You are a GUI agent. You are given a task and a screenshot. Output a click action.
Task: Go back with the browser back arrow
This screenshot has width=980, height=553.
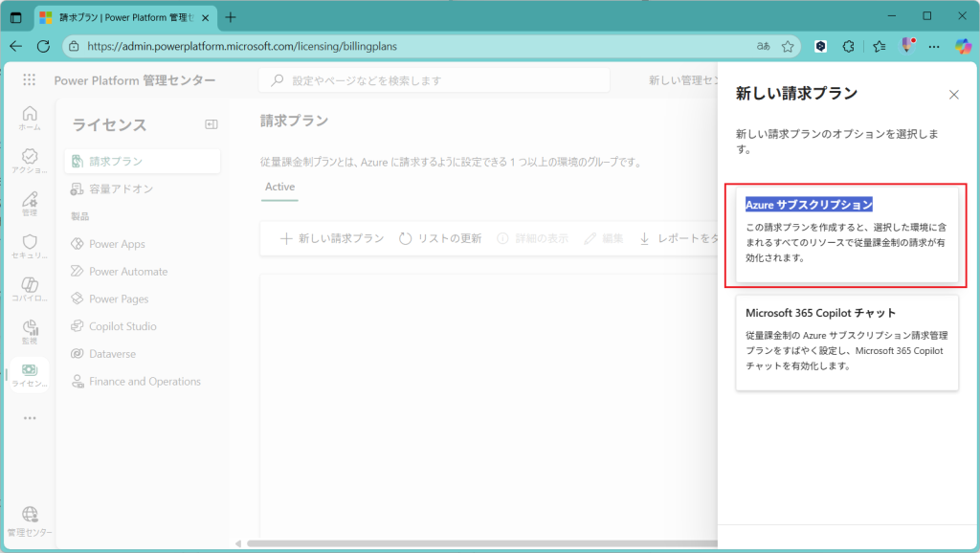pos(15,46)
